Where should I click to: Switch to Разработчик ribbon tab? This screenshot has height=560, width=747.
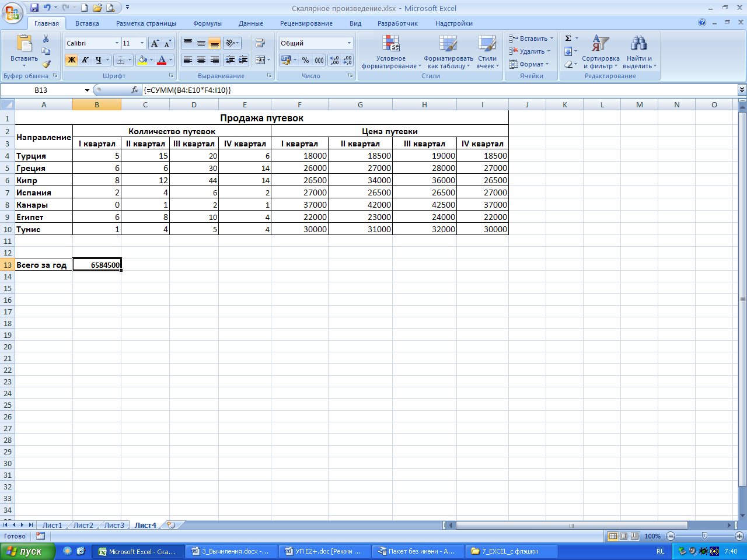(397, 23)
